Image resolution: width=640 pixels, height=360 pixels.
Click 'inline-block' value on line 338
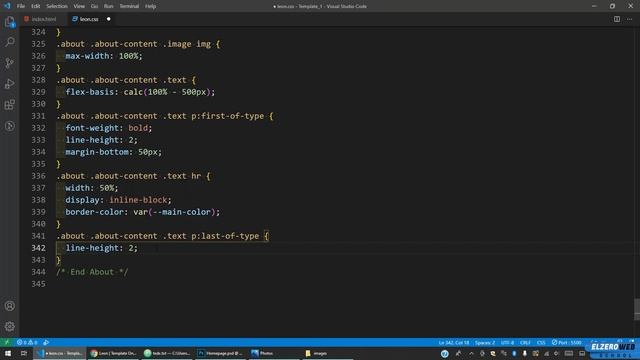[138, 200]
